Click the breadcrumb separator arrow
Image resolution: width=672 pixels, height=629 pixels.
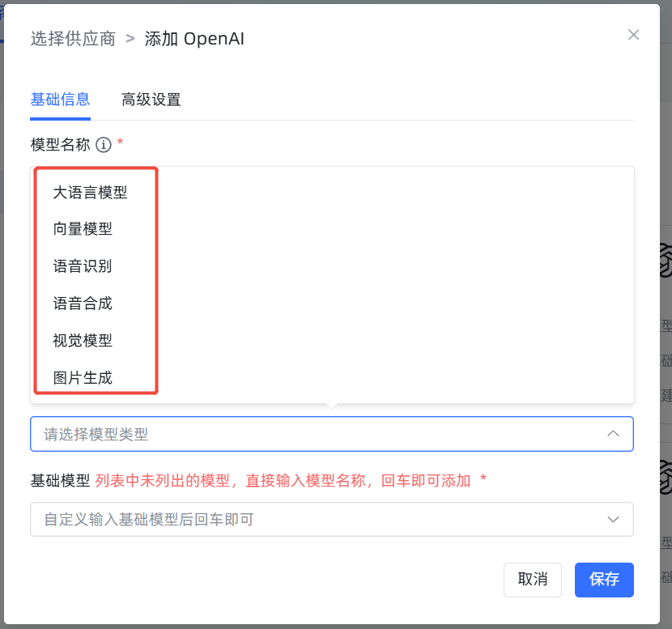pos(130,39)
